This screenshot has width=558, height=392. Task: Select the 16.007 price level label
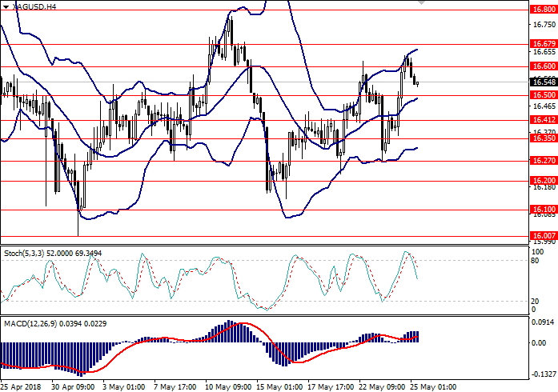point(543,235)
